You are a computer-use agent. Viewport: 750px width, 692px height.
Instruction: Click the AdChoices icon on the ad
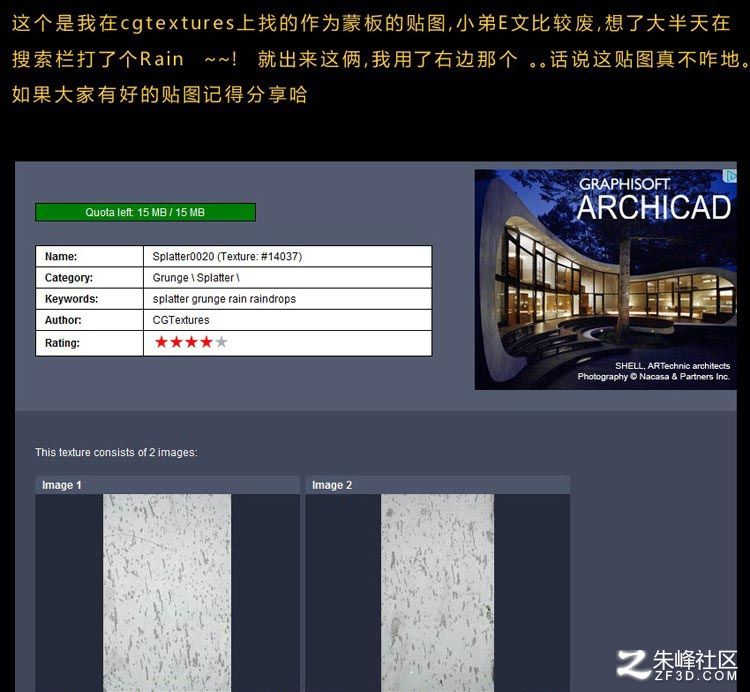click(x=730, y=176)
